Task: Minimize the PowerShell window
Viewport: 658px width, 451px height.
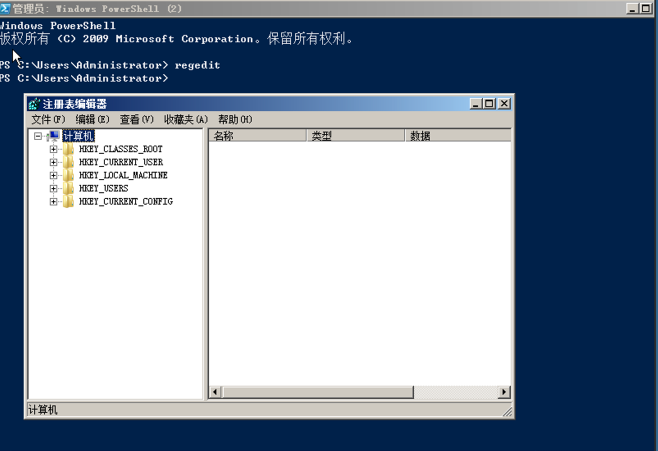Action: [x=632, y=8]
